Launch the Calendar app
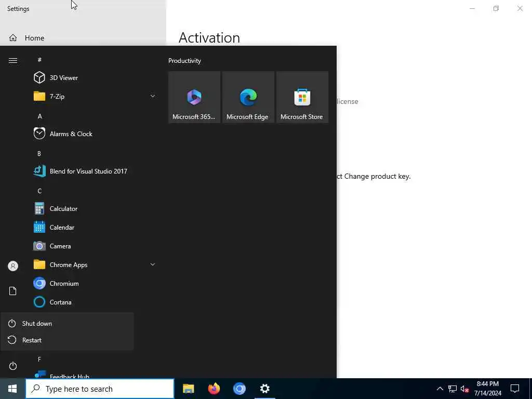Image resolution: width=532 pixels, height=399 pixels. [95, 228]
